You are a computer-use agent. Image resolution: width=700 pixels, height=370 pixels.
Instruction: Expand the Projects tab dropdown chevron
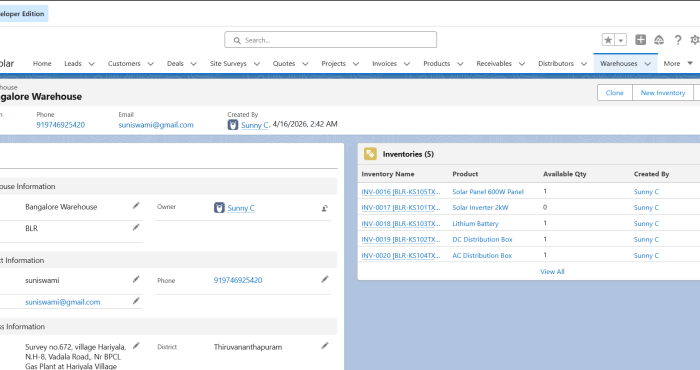click(x=355, y=64)
